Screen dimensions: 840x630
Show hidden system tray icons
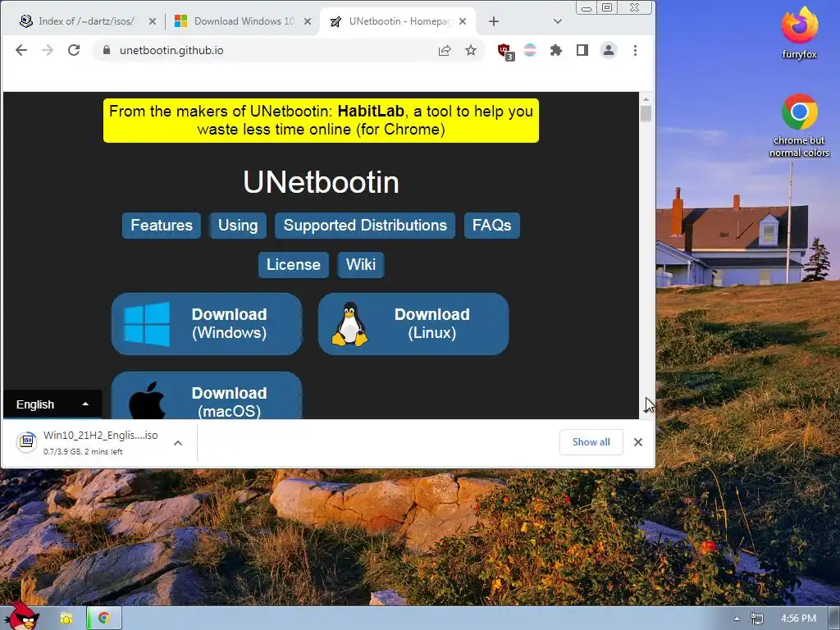tap(737, 619)
